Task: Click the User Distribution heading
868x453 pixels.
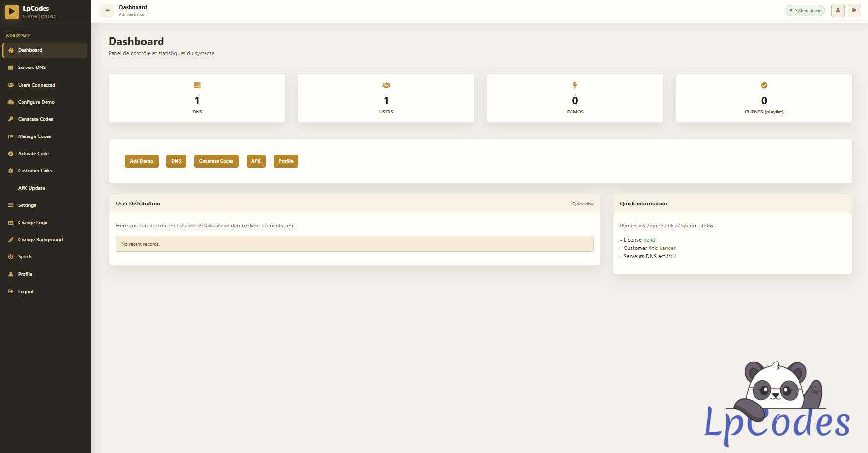Action: [138, 204]
